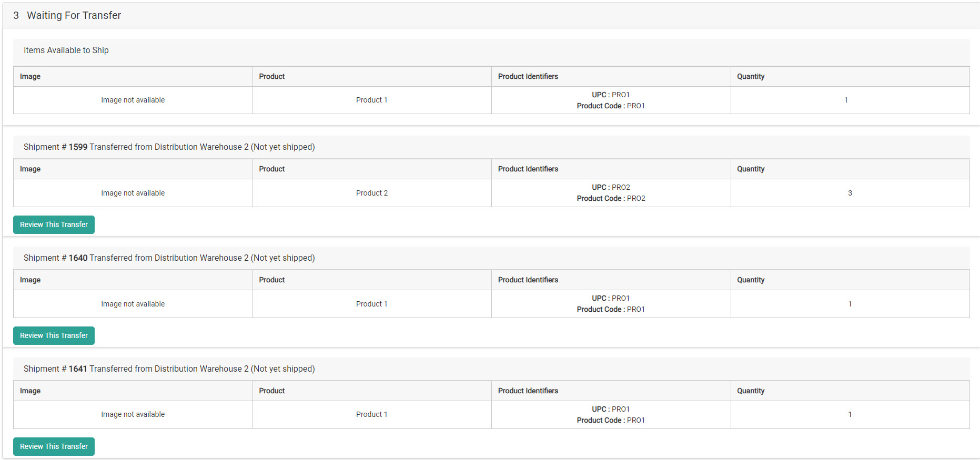980x460 pixels.
Task: Click the Items Available to Ship header
Action: [65, 50]
